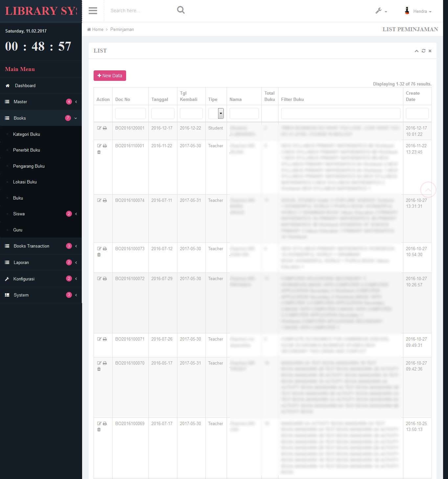The image size is (448, 479).
Task: Go to Home breadcrumb link
Action: [98, 30]
